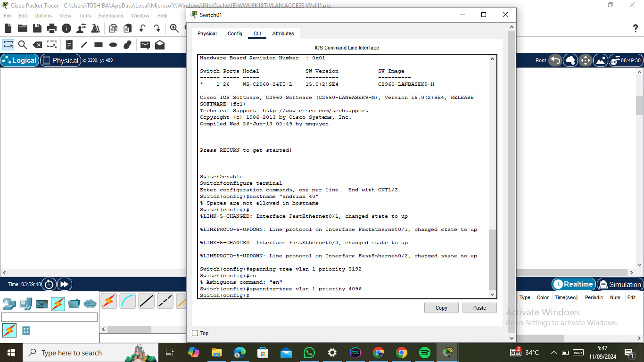This screenshot has width=644, height=362.
Task: Pick the Copper Straight-Through solid black cable
Action: (147, 301)
